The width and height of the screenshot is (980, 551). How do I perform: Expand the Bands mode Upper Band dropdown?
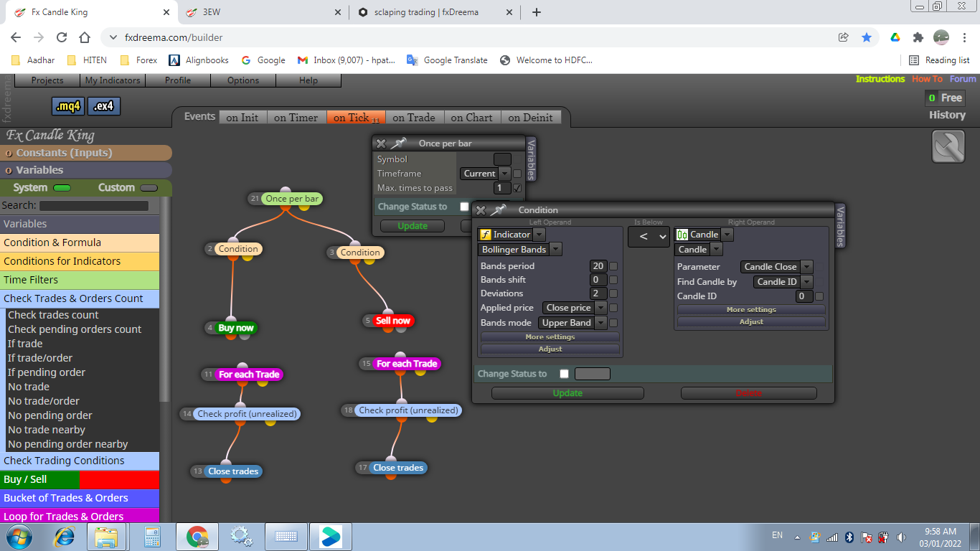coord(574,323)
